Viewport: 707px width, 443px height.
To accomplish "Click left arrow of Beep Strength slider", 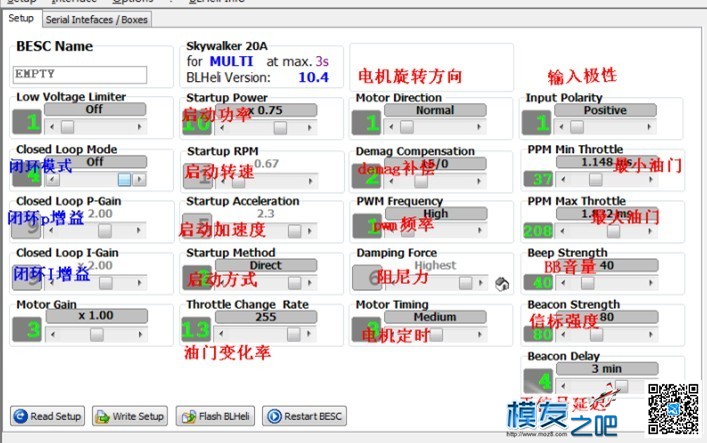I will pos(564,283).
